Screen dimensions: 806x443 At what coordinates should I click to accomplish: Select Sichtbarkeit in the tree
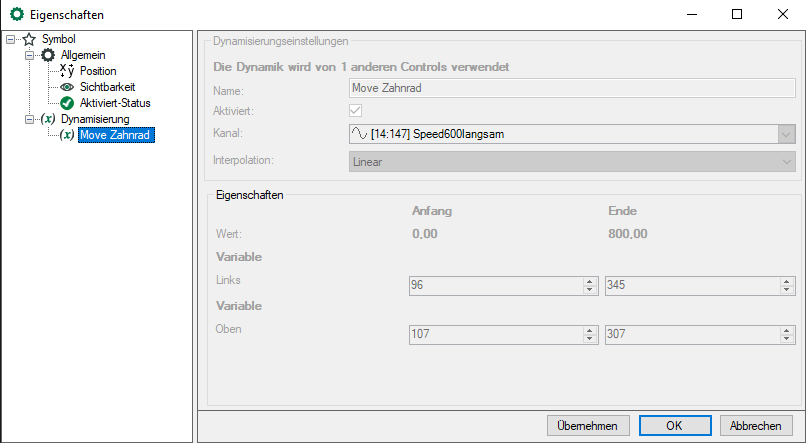pos(109,87)
